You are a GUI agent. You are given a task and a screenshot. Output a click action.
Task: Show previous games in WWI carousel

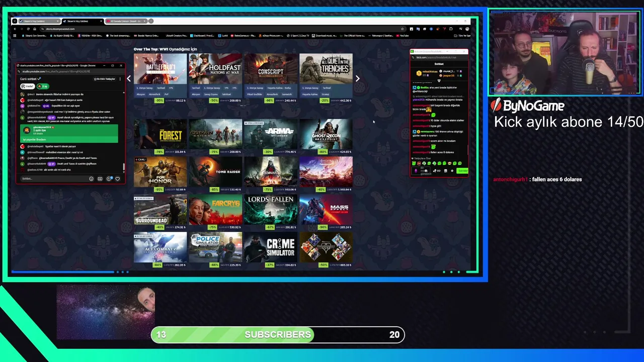coord(129,78)
